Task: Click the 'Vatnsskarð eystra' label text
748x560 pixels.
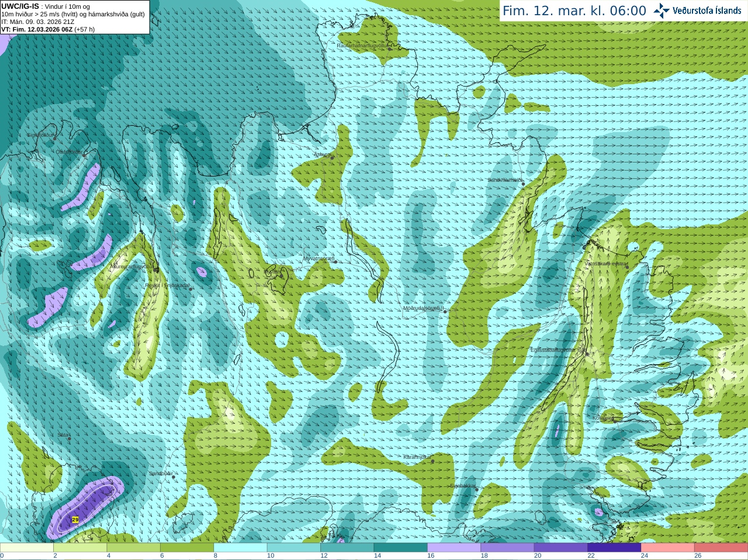Action: click(605, 264)
